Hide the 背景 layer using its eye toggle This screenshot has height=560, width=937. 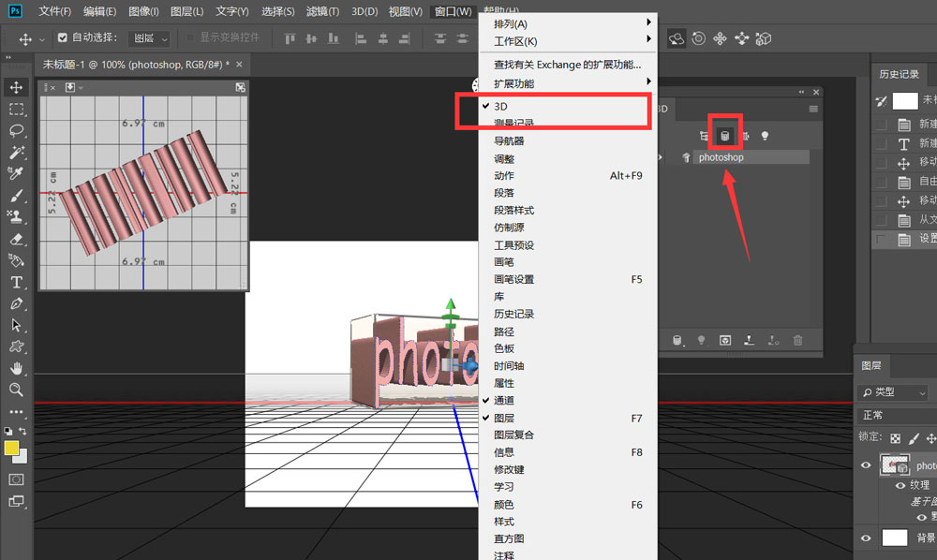867,538
